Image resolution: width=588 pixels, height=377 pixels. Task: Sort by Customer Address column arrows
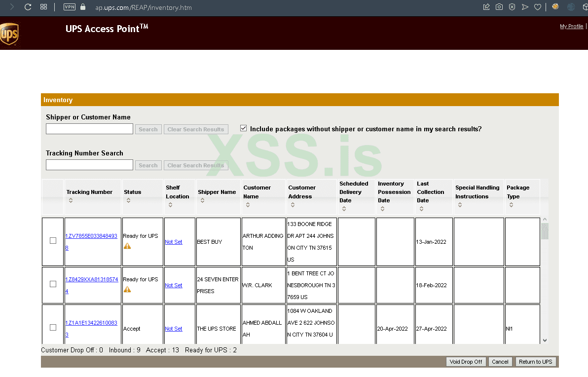(x=293, y=205)
